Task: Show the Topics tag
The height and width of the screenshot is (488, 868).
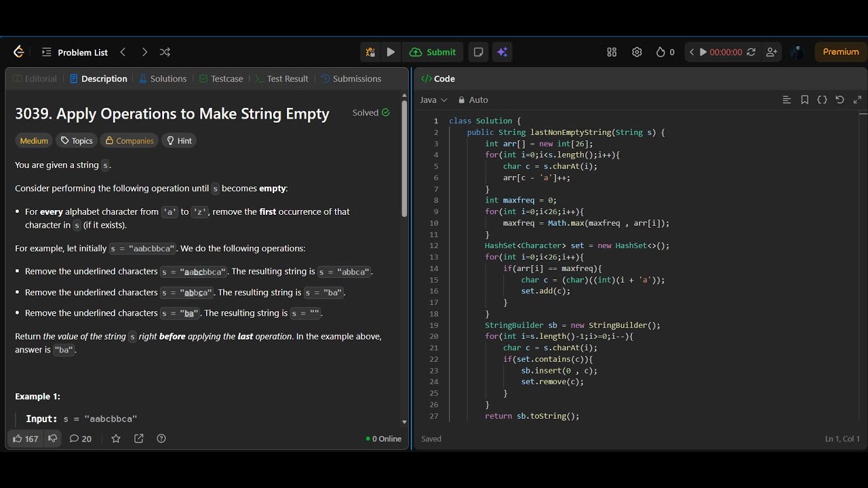Action: pos(77,141)
